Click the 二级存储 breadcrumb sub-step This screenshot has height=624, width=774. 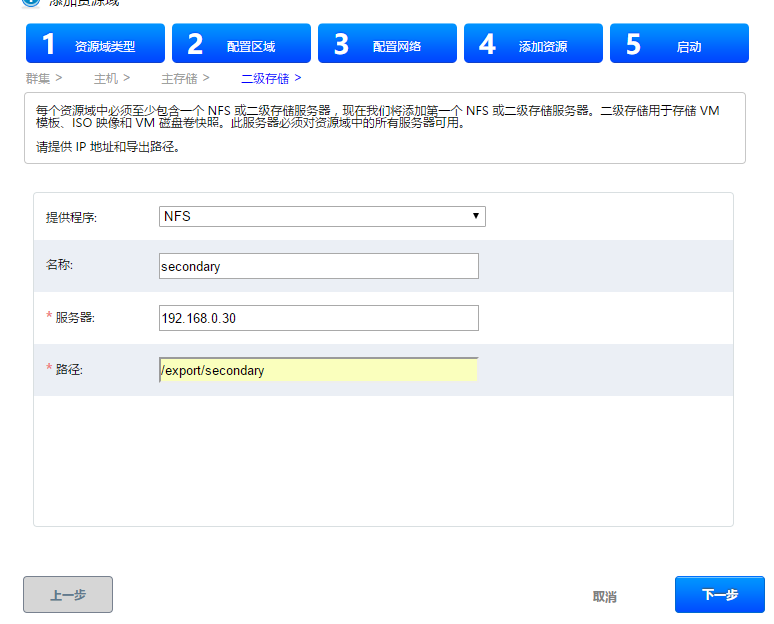[265, 77]
